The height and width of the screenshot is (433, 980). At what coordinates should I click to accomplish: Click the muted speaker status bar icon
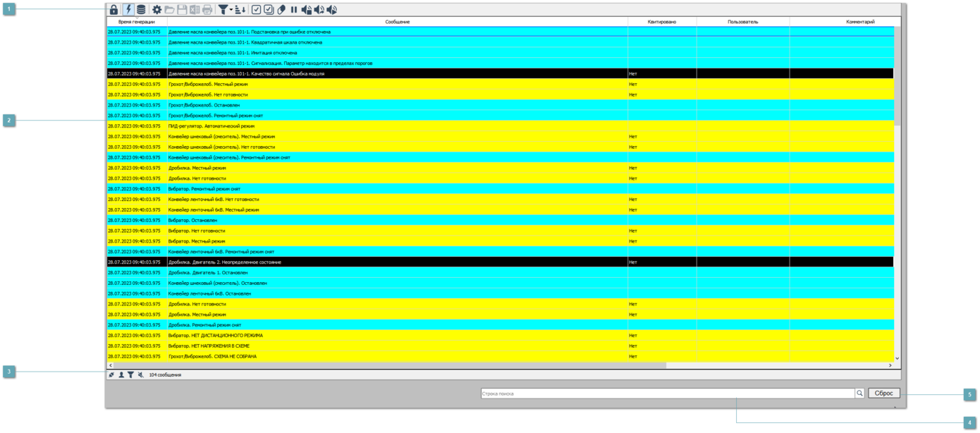point(141,375)
